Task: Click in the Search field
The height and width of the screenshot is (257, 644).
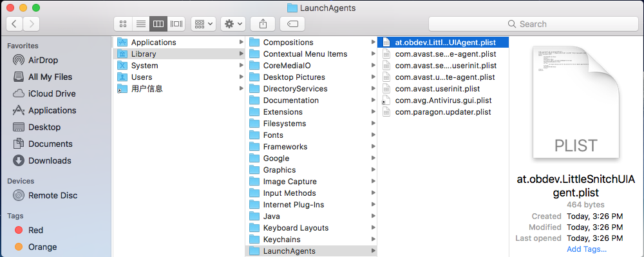Action: (533, 24)
